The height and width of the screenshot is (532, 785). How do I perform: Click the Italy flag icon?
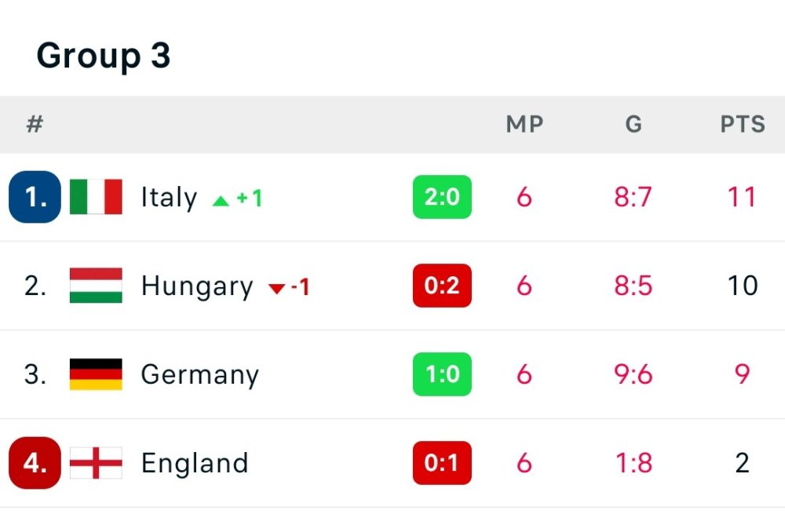[96, 197]
